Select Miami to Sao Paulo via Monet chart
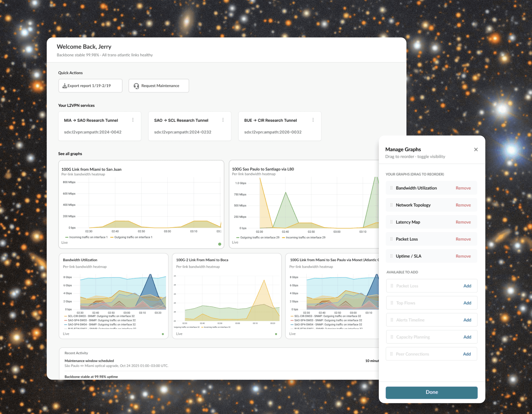 coord(332,296)
